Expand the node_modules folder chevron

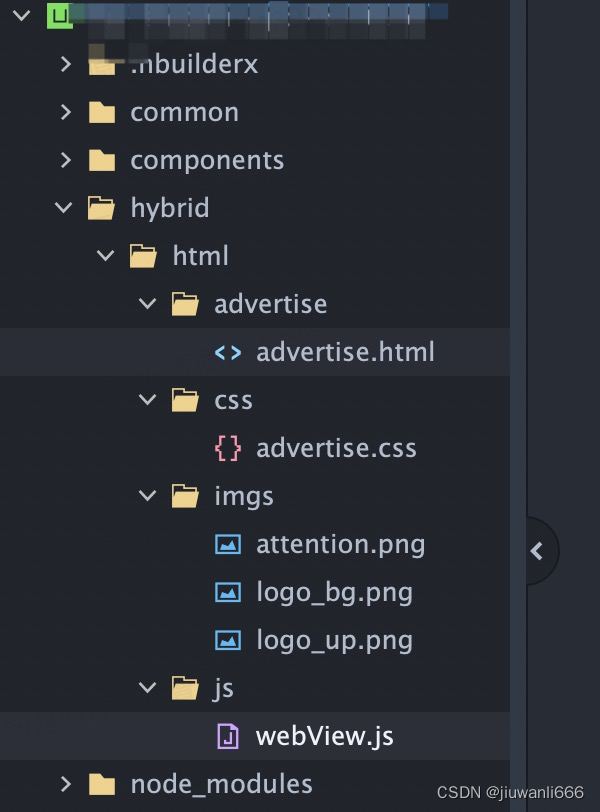click(65, 784)
